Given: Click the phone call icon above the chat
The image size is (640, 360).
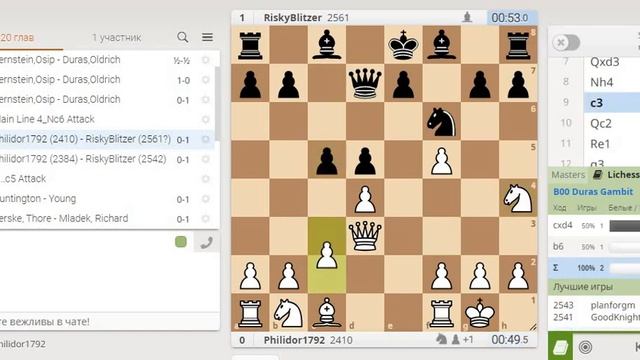Looking at the screenshot, I should click(206, 242).
